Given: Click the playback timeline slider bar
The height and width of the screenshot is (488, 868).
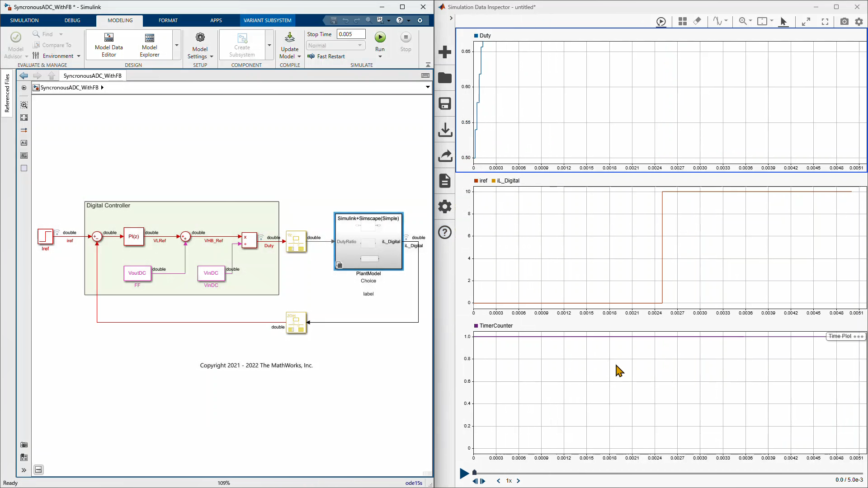Looking at the screenshot, I should tap(669, 473).
